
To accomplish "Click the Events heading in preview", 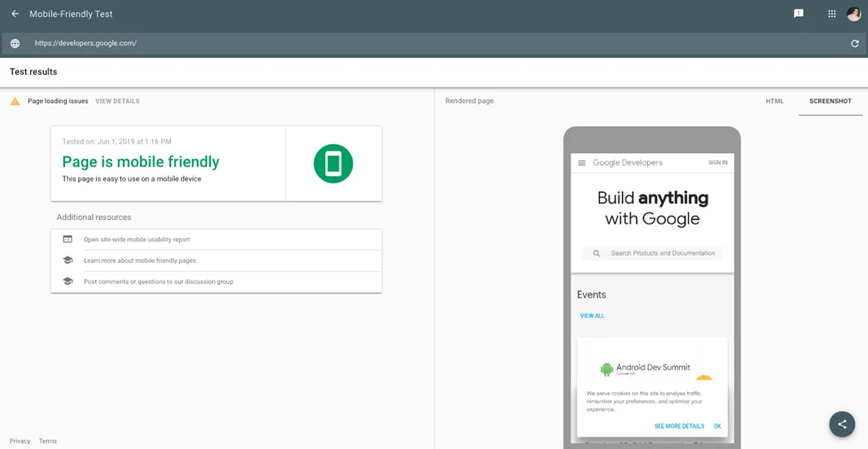I will 591,295.
